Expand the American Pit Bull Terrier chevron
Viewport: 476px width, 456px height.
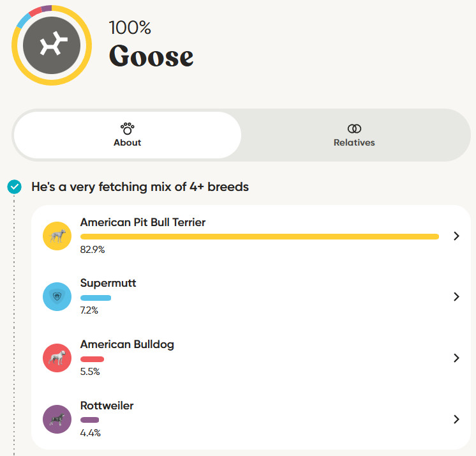tap(456, 236)
